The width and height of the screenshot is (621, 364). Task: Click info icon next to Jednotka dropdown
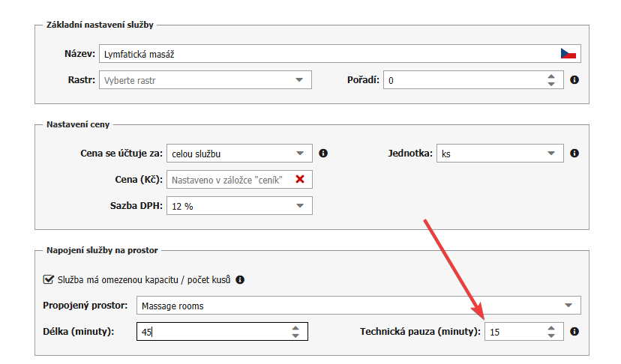coord(574,154)
